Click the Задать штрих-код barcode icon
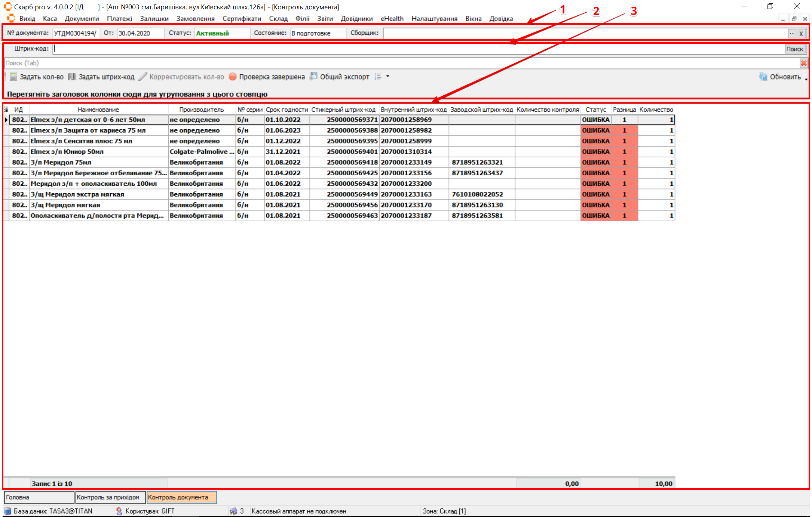The width and height of the screenshot is (812, 517). pyautogui.click(x=72, y=77)
